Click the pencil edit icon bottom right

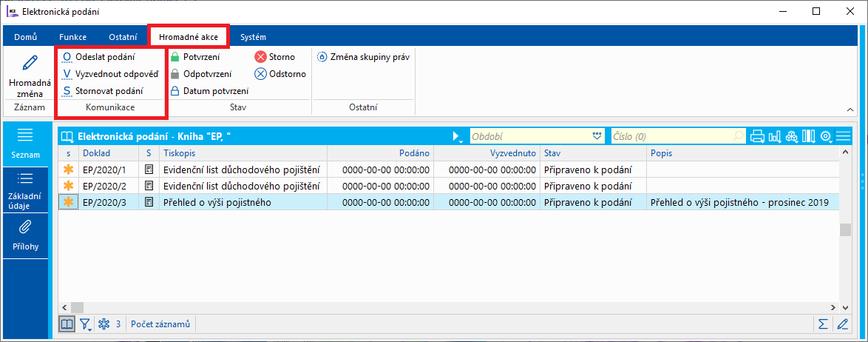(x=843, y=324)
